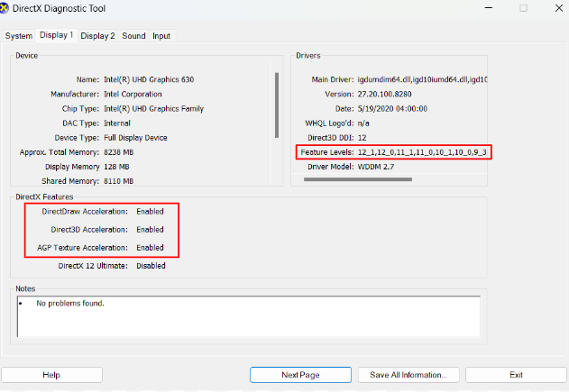The height and width of the screenshot is (392, 569).
Task: Click the DAC Type value Internal
Action: click(117, 123)
